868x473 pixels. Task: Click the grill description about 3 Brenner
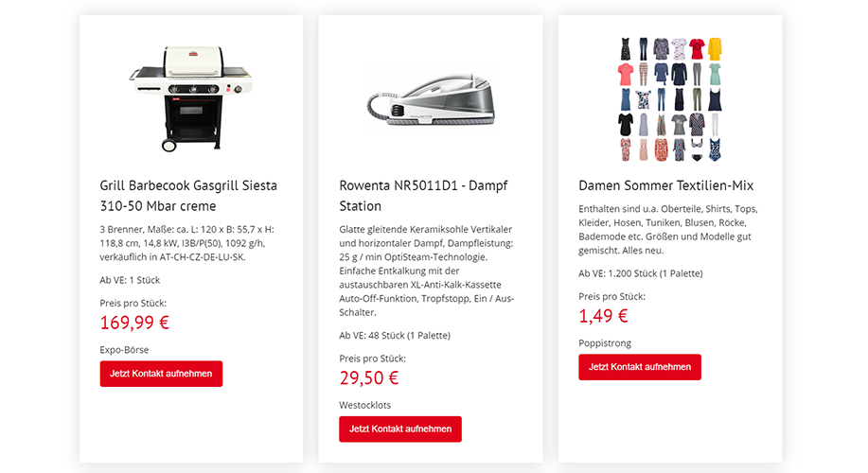coord(187,243)
